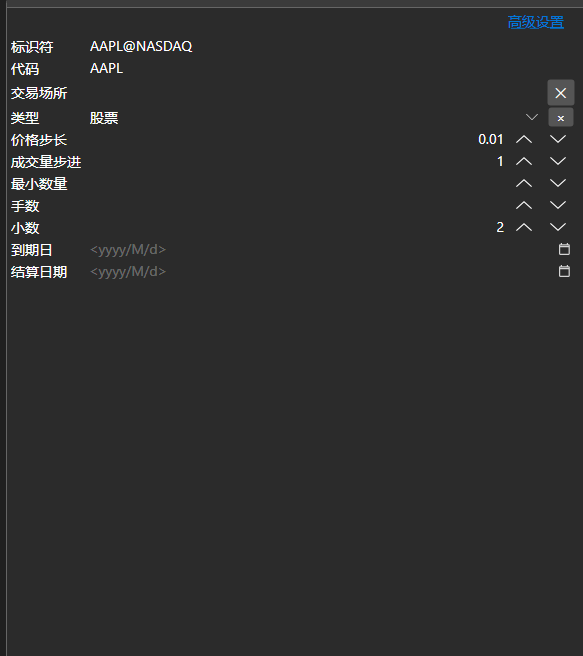Click the 价格步长 value 0.01
The image size is (583, 656).
491,139
